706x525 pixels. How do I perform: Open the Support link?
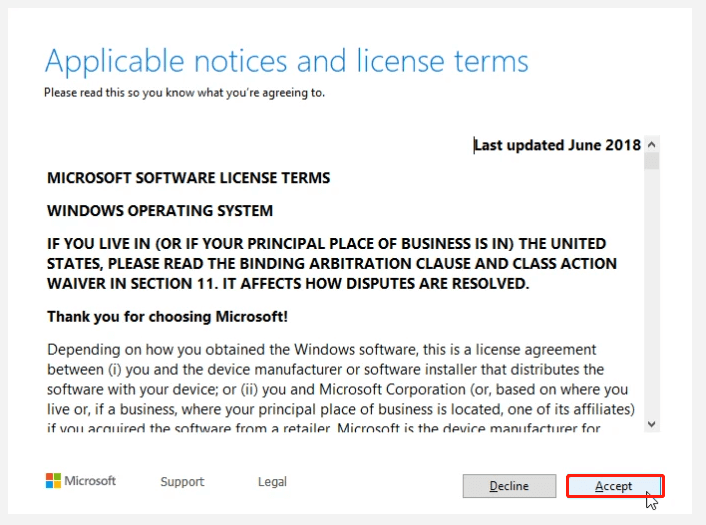click(x=182, y=481)
